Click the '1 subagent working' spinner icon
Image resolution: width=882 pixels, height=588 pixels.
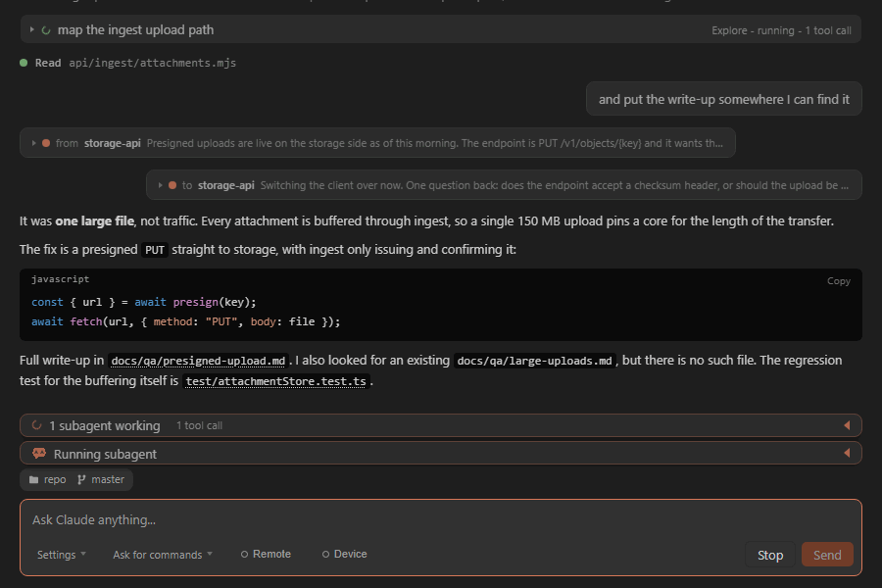(36, 425)
